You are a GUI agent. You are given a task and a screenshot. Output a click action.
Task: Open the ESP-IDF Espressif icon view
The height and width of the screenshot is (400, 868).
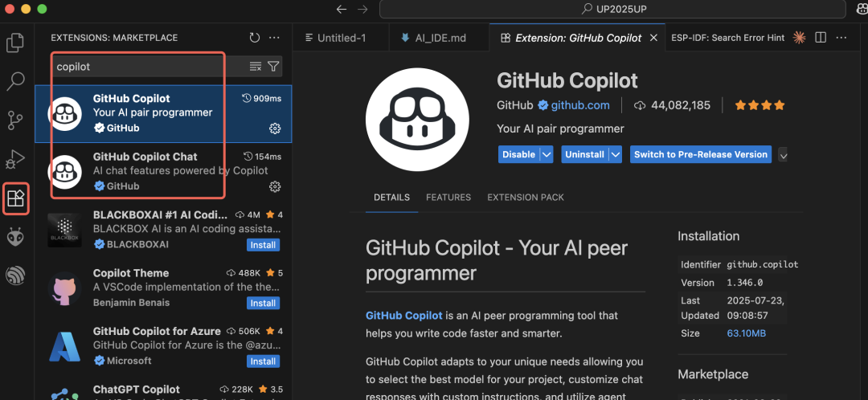click(x=15, y=275)
